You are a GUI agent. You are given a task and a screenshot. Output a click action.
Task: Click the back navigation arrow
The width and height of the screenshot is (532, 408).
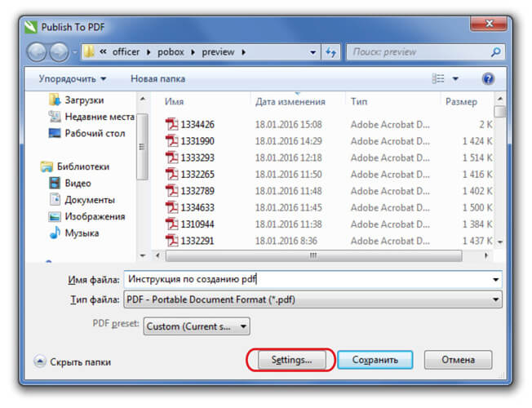[x=38, y=51]
